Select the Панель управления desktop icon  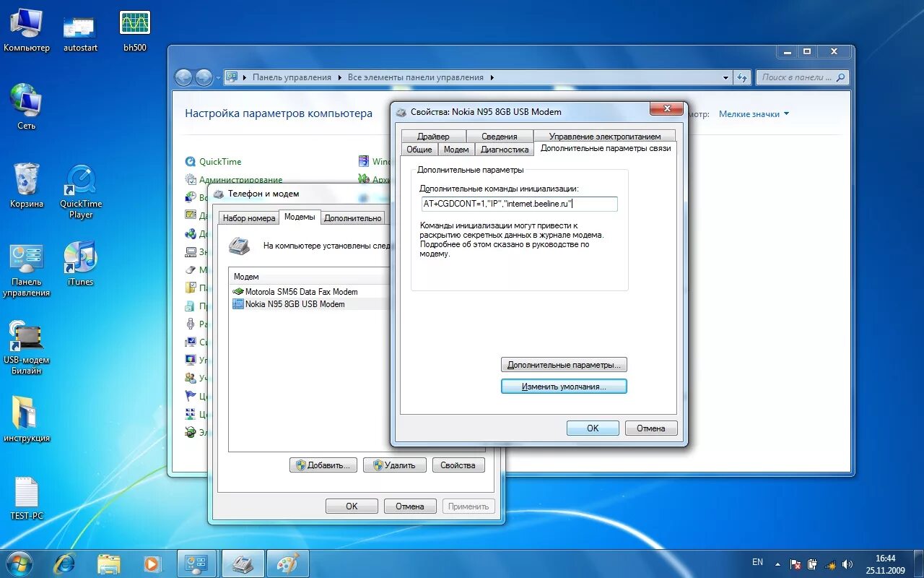pyautogui.click(x=26, y=270)
